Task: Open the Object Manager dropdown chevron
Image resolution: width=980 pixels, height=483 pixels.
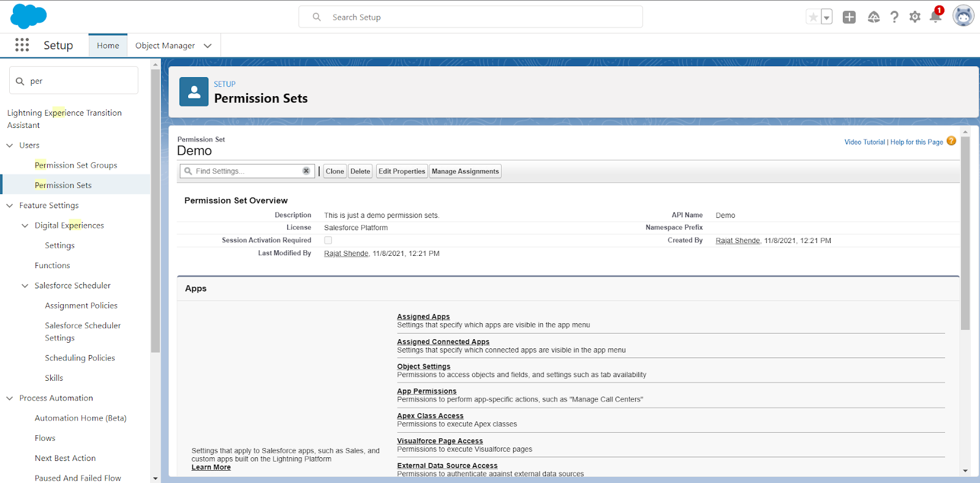Action: tap(208, 45)
